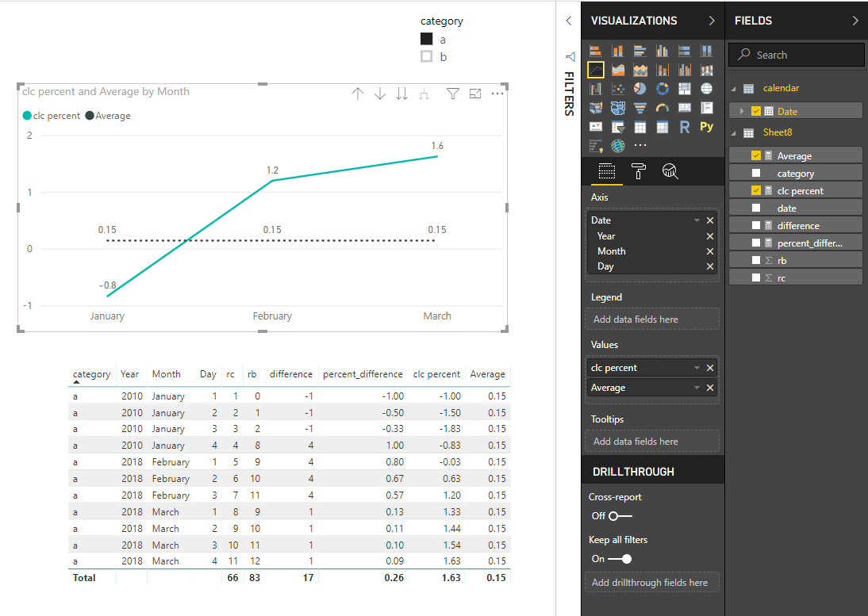
Task: Check the difference field checkbox
Action: click(756, 226)
